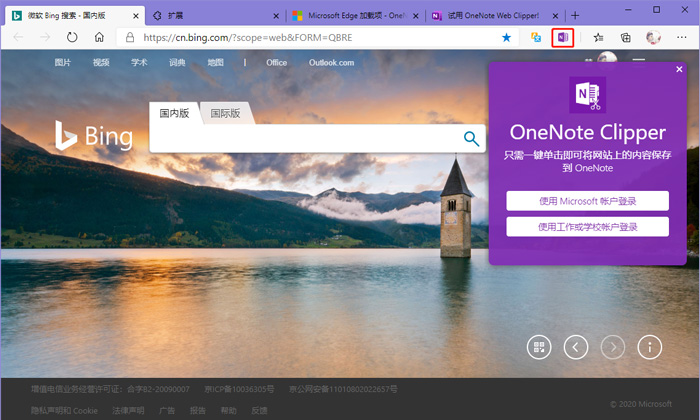The image size is (700, 420).
Task: Click the Bing search magnifier icon
Action: tap(471, 138)
